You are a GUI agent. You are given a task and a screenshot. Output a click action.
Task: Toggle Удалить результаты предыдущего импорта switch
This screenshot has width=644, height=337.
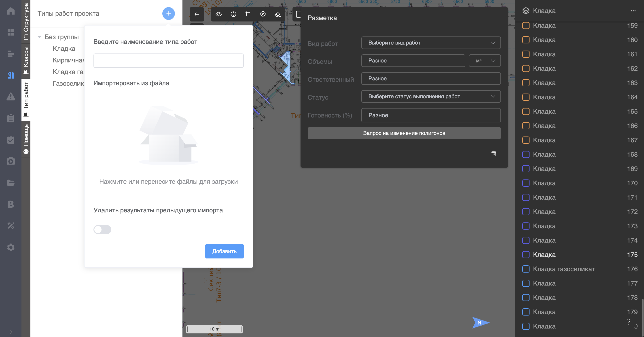click(102, 229)
